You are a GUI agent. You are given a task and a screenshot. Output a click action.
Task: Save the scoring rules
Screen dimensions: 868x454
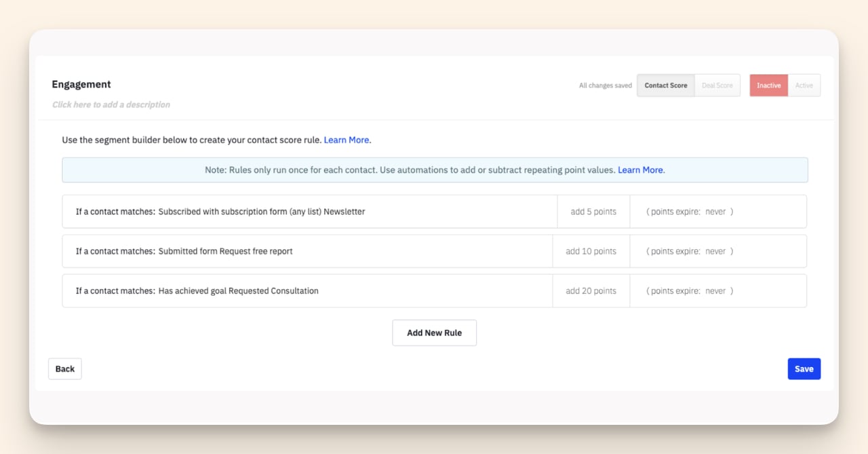point(804,368)
